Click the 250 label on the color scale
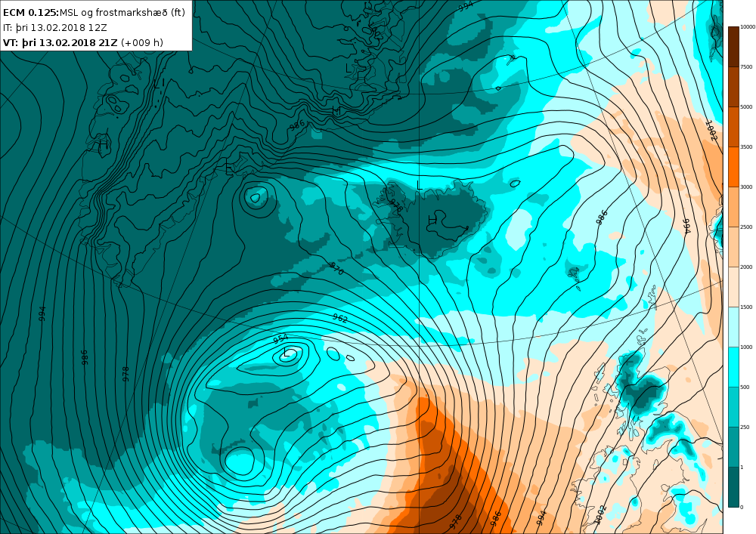Image resolution: width=756 pixels, height=534 pixels. click(x=745, y=427)
